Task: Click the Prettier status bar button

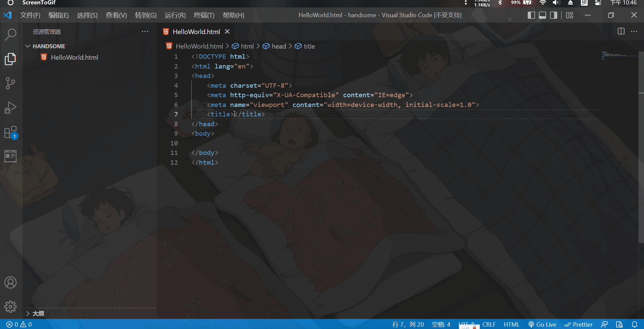Action: 579,324
